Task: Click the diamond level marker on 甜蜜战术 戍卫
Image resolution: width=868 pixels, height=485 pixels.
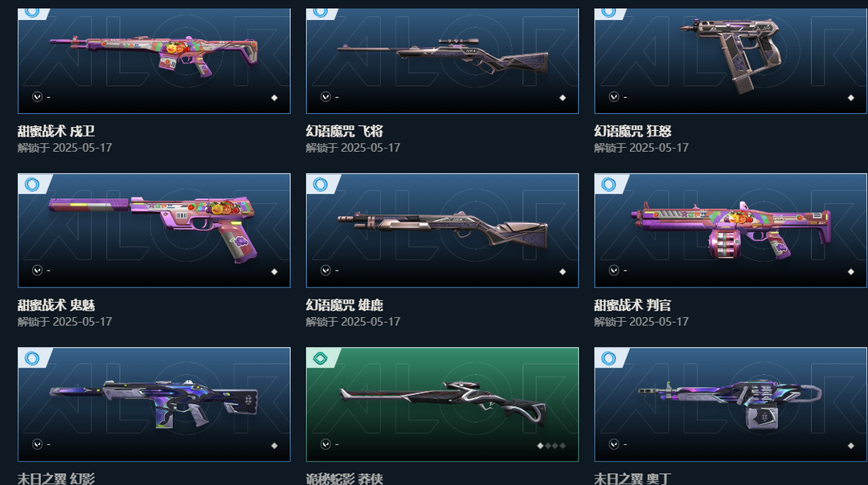Action: click(x=274, y=98)
